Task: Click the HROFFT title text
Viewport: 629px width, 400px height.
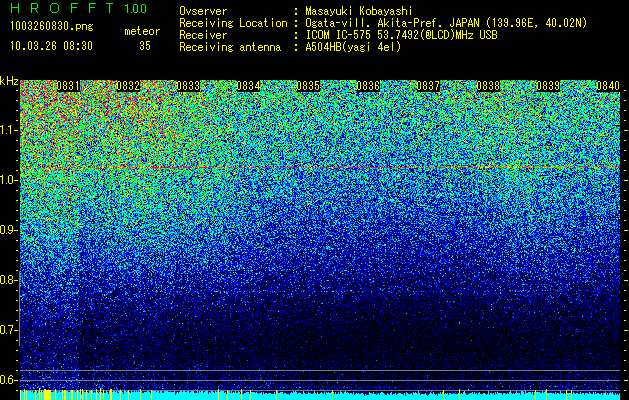Action: click(x=62, y=8)
